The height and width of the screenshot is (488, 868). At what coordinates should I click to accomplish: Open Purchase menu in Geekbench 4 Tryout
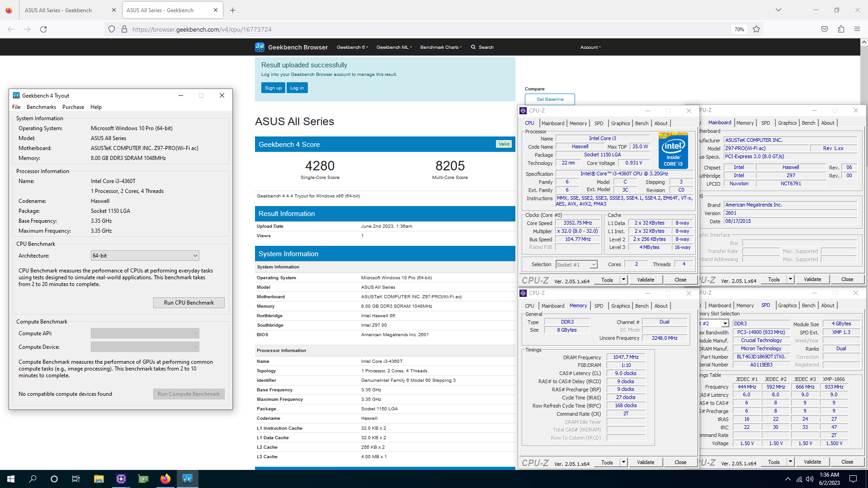(73, 107)
